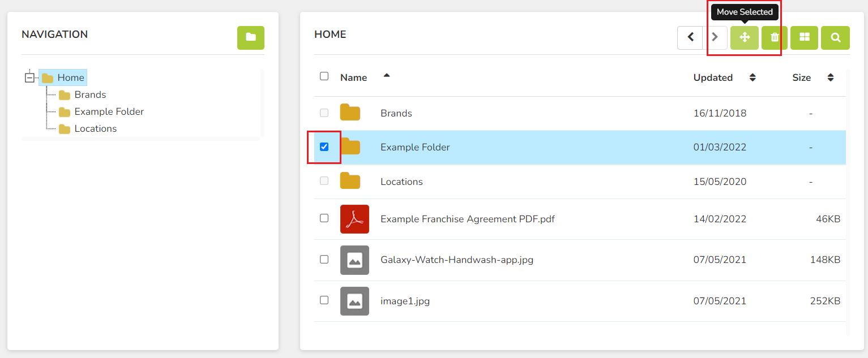868x358 pixels.
Task: Sort by Updated column arrows
Action: (752, 77)
